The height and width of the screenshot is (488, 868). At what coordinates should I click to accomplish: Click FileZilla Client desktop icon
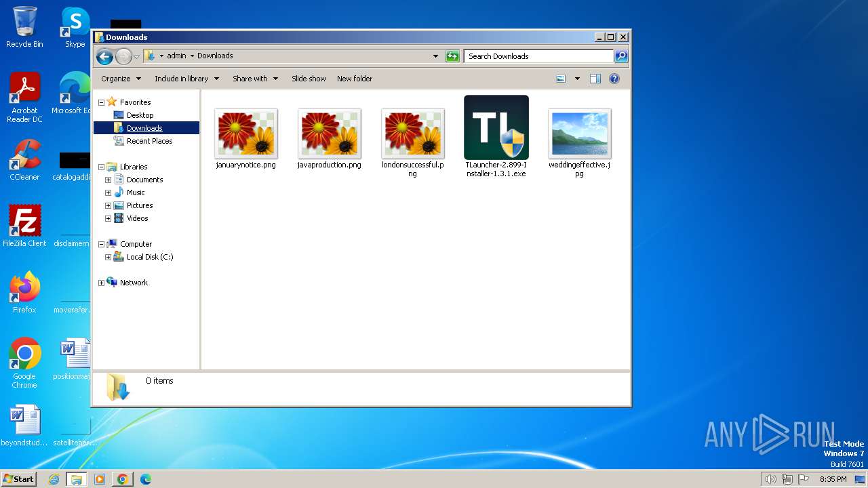tap(24, 226)
